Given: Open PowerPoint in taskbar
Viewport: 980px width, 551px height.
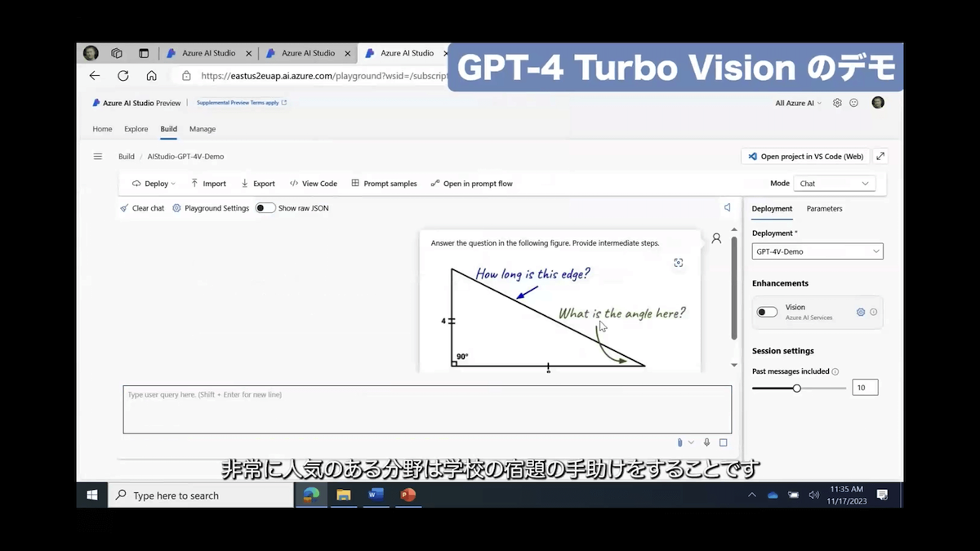Looking at the screenshot, I should pyautogui.click(x=408, y=495).
